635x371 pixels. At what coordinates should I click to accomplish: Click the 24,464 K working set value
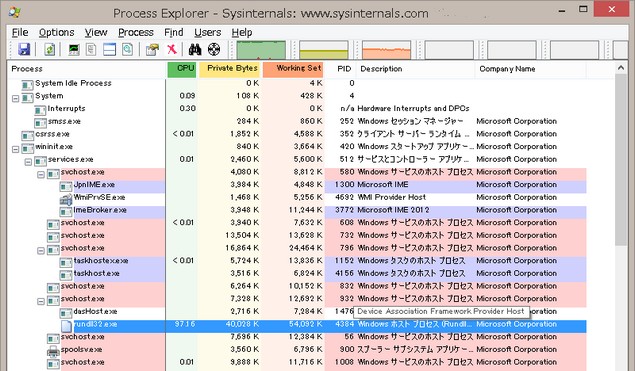[x=305, y=248]
